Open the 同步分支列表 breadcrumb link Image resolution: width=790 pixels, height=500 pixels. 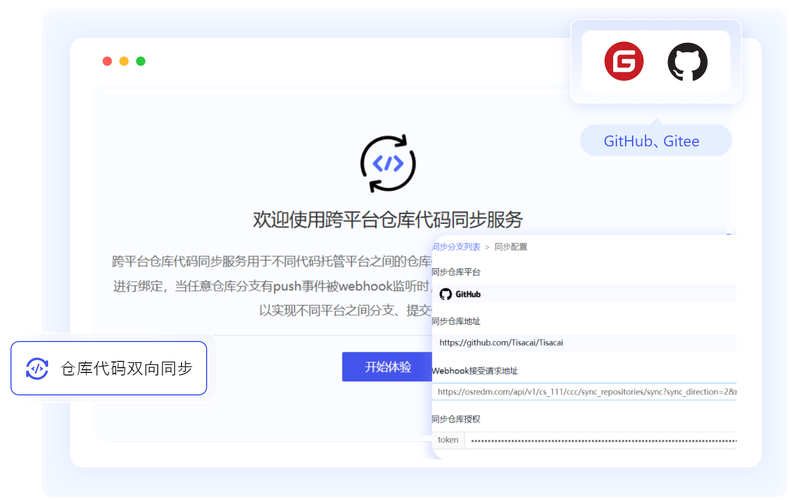click(x=456, y=247)
